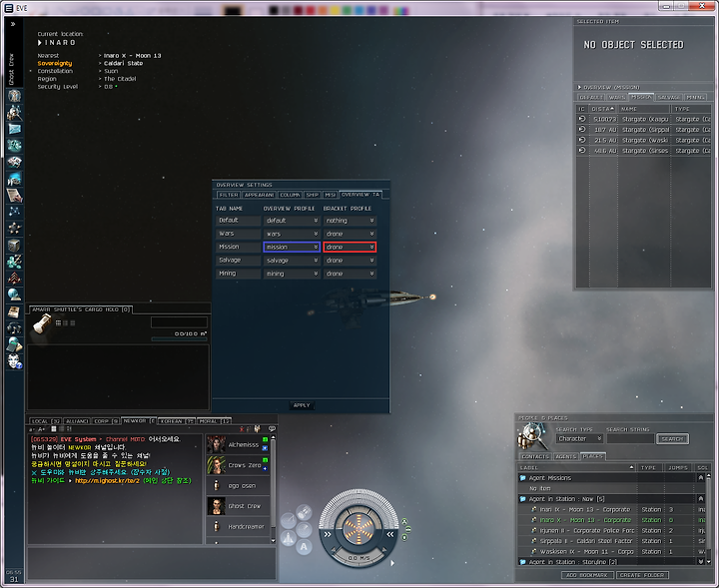Click Apply in Overview Settings

click(x=302, y=405)
